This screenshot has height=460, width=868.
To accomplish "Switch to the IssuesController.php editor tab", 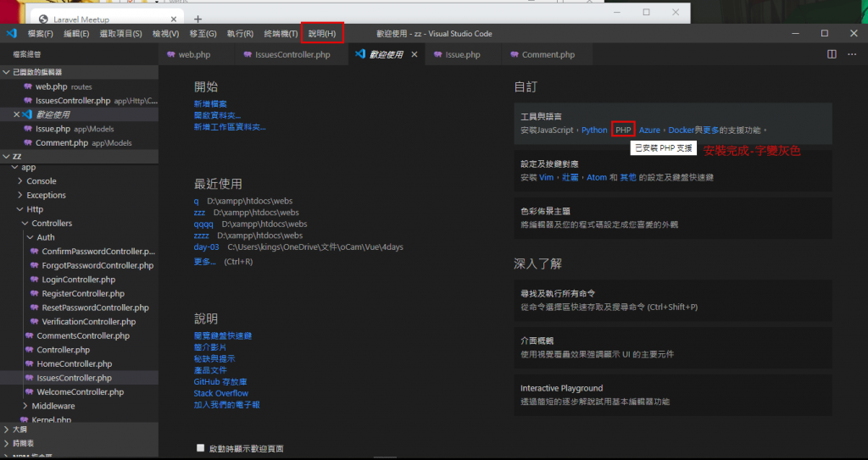I will (x=292, y=54).
